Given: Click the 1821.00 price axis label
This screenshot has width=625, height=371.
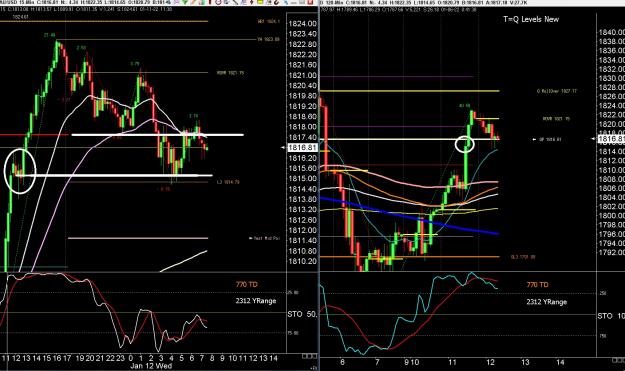Looking at the screenshot, I should 303,75.
